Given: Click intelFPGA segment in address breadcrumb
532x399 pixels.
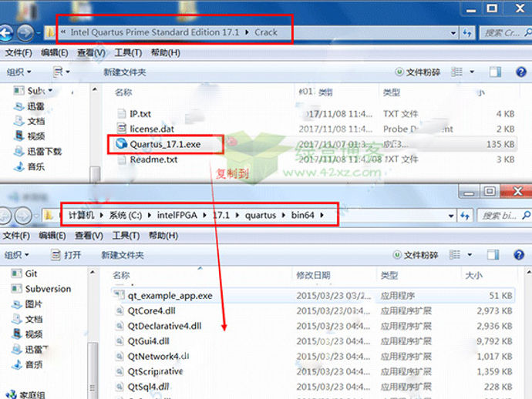Looking at the screenshot, I should click(177, 215).
